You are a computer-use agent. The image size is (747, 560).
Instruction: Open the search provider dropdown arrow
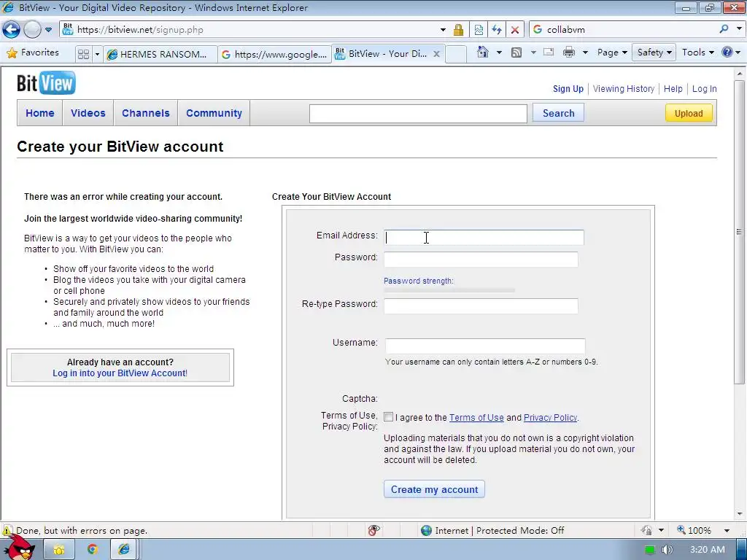coord(739,29)
